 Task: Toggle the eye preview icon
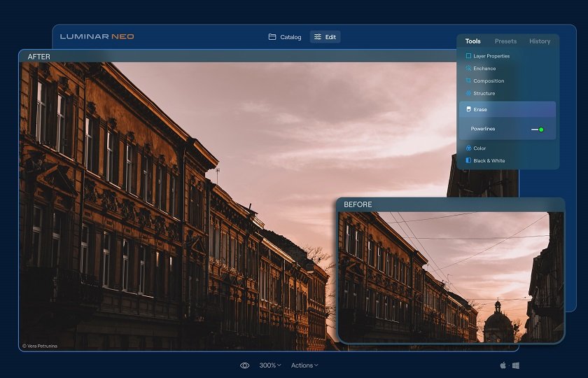[x=244, y=365]
